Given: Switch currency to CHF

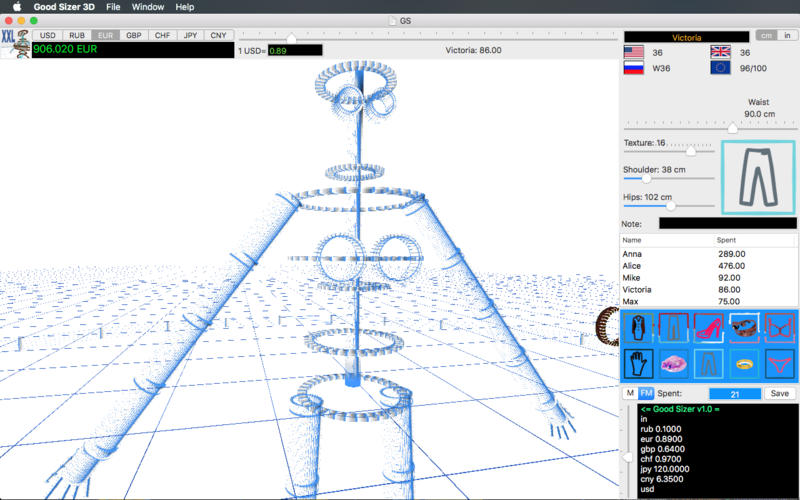Looking at the screenshot, I should pos(162,35).
